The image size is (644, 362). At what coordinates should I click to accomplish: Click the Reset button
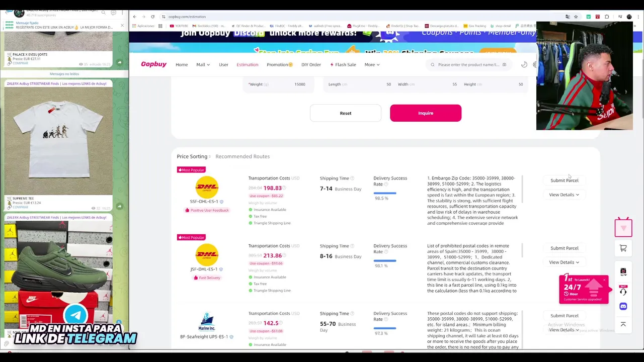[x=346, y=113]
